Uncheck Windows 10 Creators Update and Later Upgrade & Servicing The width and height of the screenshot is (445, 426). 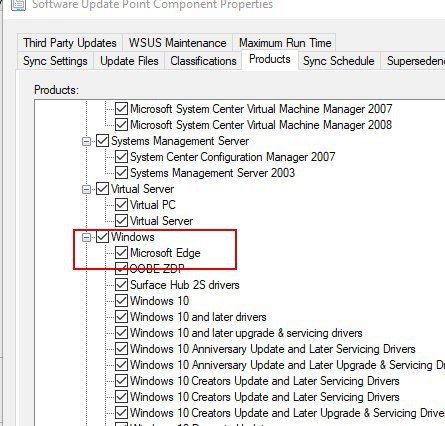[x=121, y=413]
